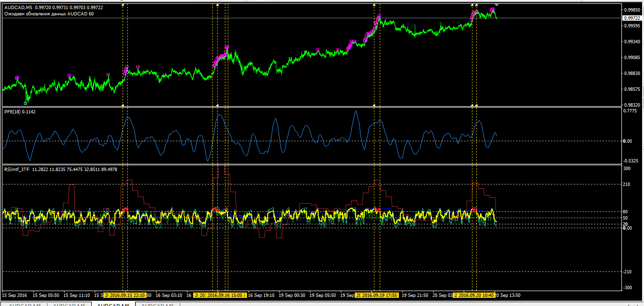The image size is (644, 306).
Task: Click the gray chart shift triangle marker
Action: tap(496, 4)
